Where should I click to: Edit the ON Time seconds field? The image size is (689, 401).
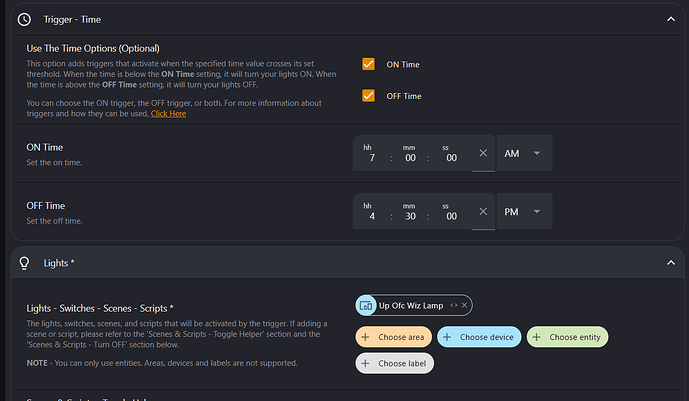point(451,158)
